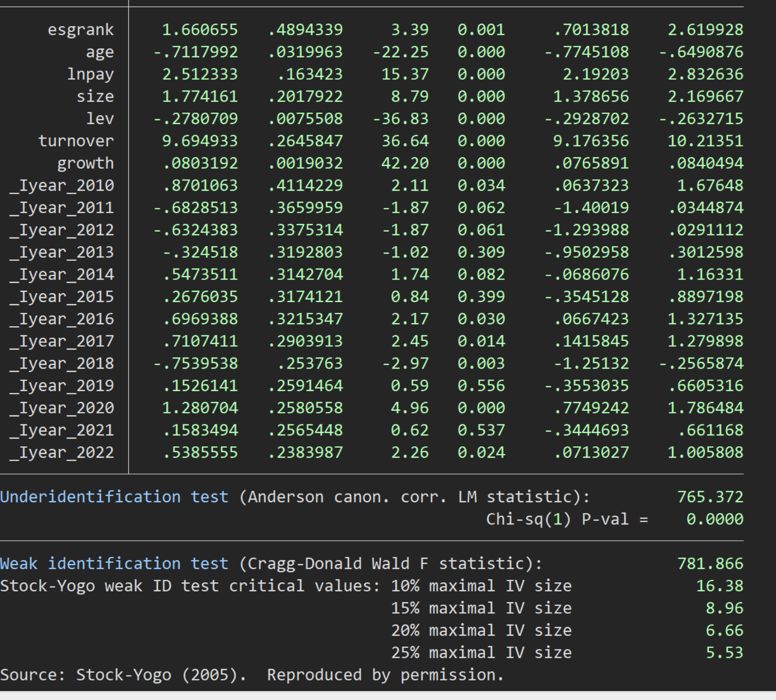Select the _Iyear_2014 coefficient .5473511
This screenshot has width=776, height=700.
(200, 275)
